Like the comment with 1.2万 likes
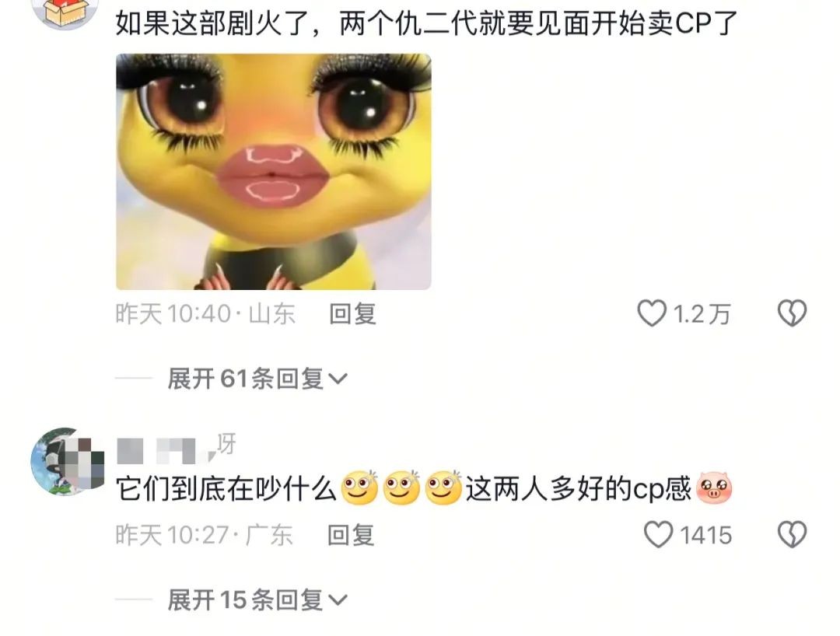Viewport: 840px width, 636px height. [652, 313]
